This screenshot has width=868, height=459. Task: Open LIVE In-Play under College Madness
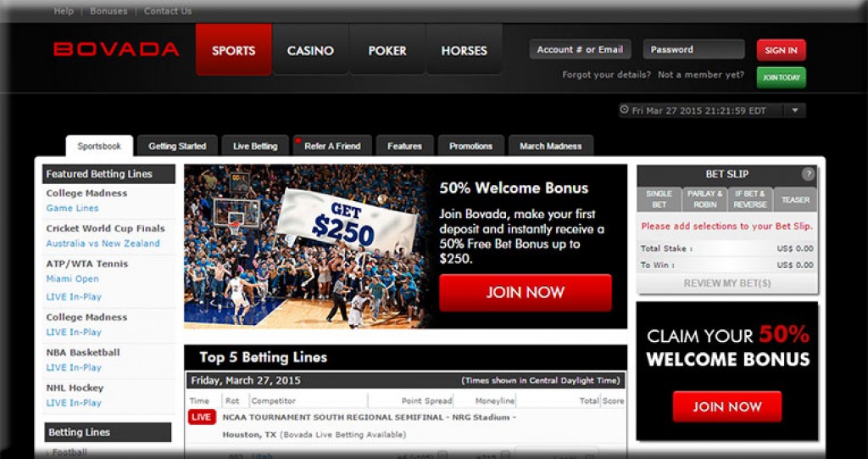click(x=74, y=332)
